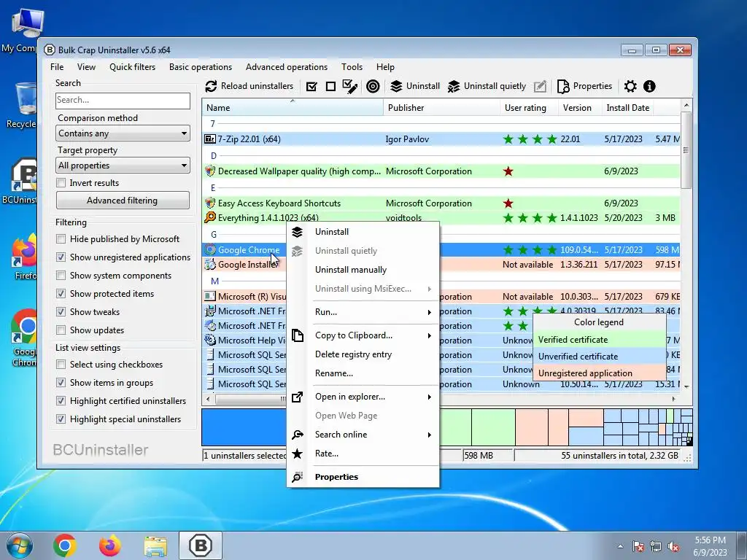The width and height of the screenshot is (747, 560).
Task: Click the Google Chrome row icon in the list
Action: pyautogui.click(x=210, y=249)
